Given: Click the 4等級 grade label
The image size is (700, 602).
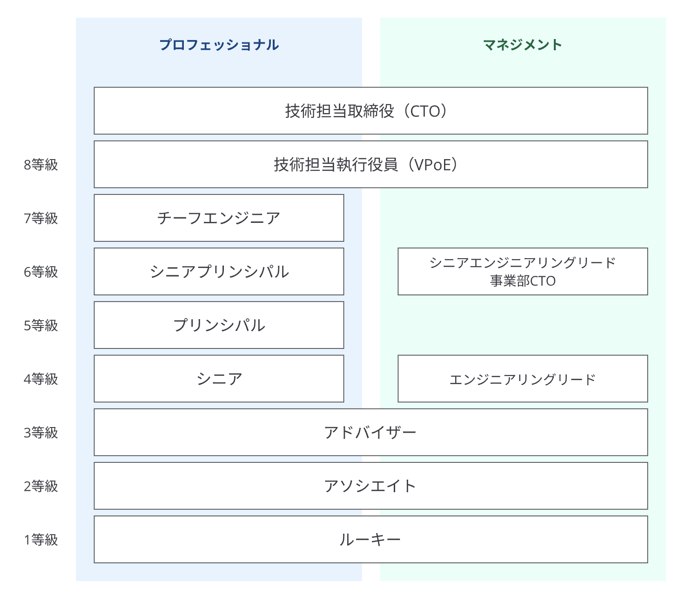Looking at the screenshot, I should [41, 379].
